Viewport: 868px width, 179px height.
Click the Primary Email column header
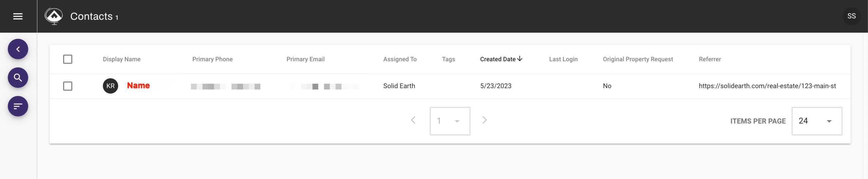[305, 59]
